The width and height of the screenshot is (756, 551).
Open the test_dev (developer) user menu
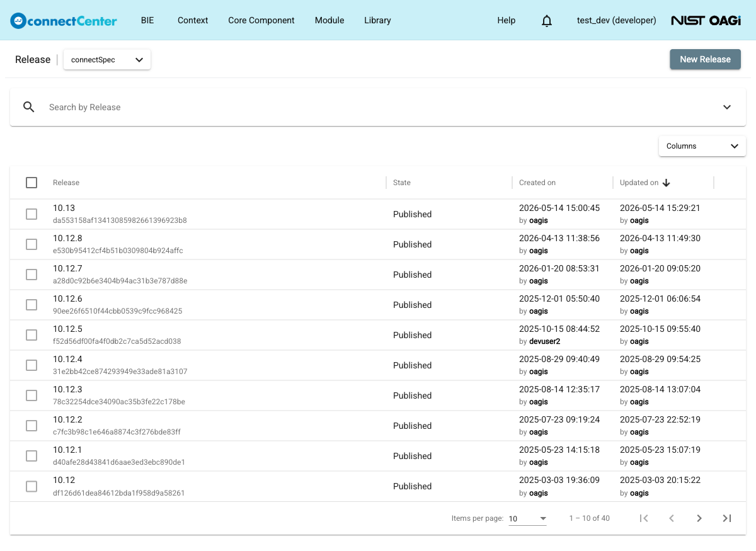point(617,20)
